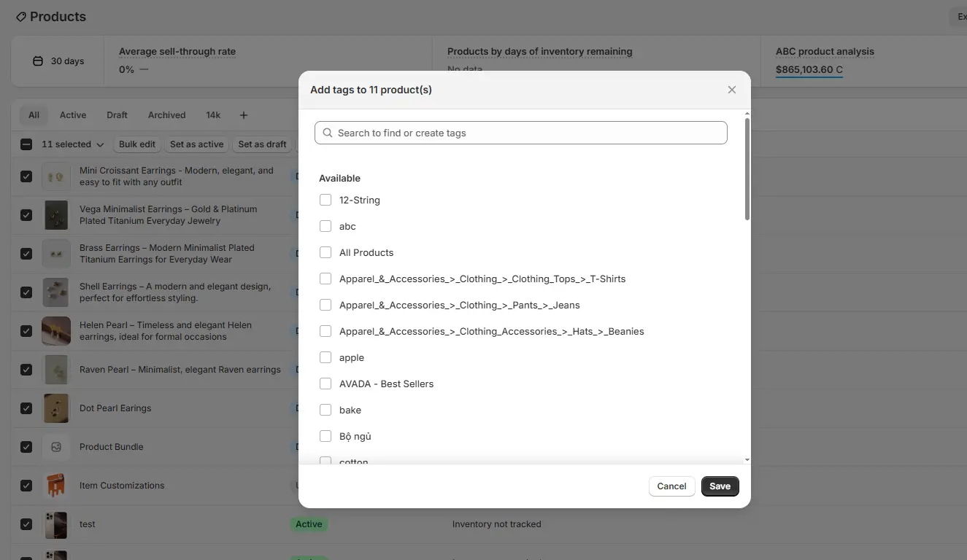Uncheck the Mini Croissant Earrings row checkbox
The height and width of the screenshot is (560, 967).
click(26, 176)
